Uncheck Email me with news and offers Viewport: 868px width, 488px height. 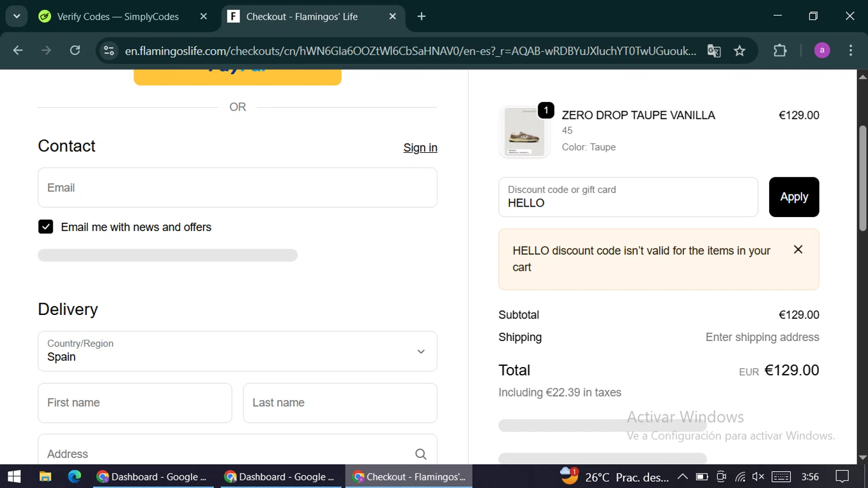(x=46, y=227)
